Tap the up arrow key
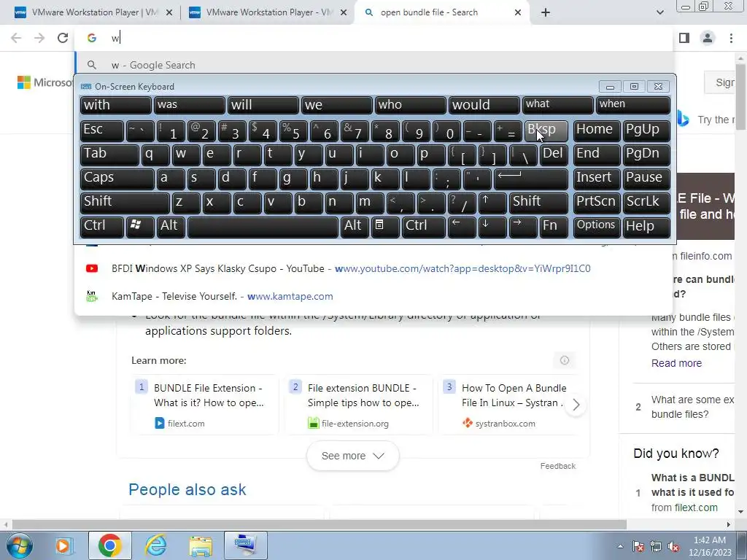Image resolution: width=747 pixels, height=560 pixels. click(492, 203)
